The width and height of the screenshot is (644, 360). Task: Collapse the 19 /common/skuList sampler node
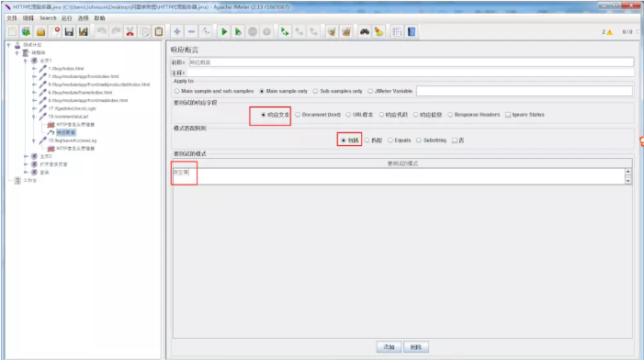pos(34,117)
